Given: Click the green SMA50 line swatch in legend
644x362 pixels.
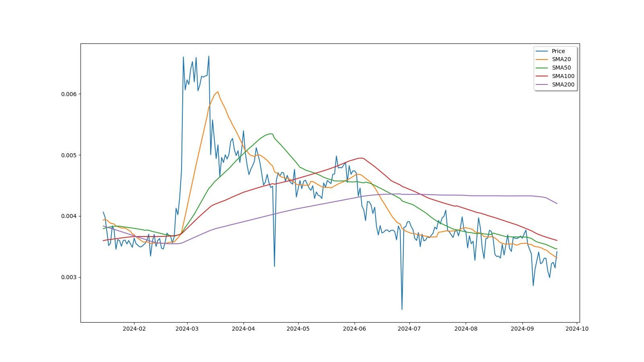Looking at the screenshot, I should pos(542,68).
